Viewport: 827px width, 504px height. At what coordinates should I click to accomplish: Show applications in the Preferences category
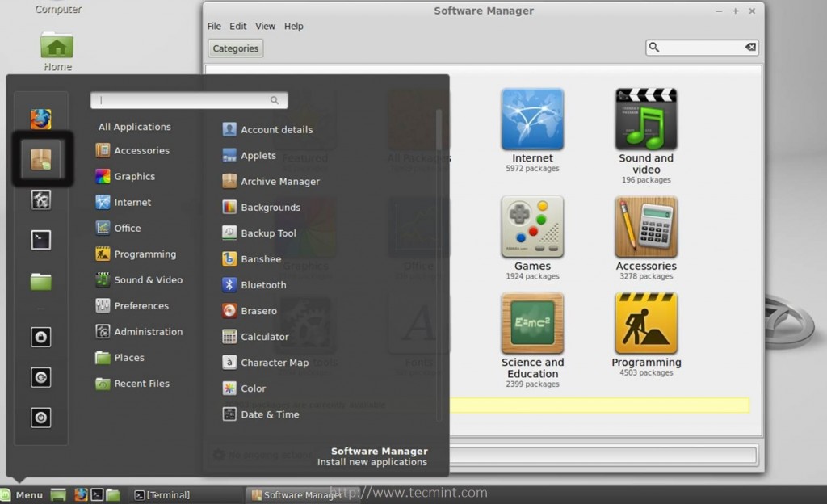(x=139, y=305)
